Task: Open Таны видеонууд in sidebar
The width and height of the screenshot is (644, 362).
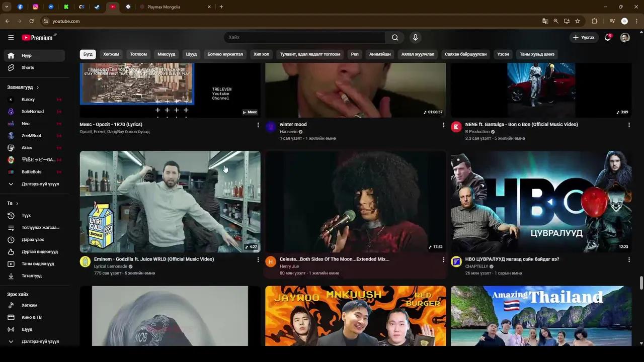Action: point(34,264)
